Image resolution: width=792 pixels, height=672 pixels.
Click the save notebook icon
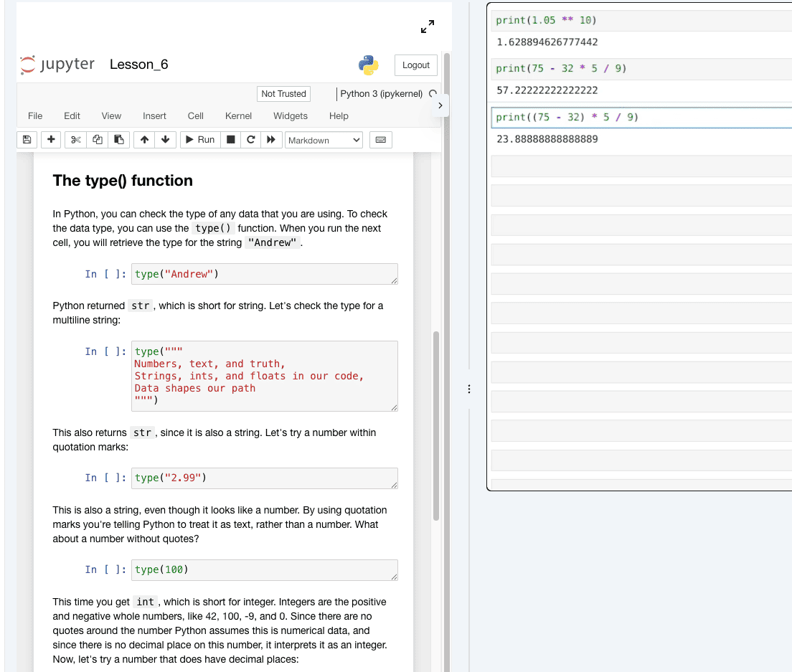[x=27, y=140]
